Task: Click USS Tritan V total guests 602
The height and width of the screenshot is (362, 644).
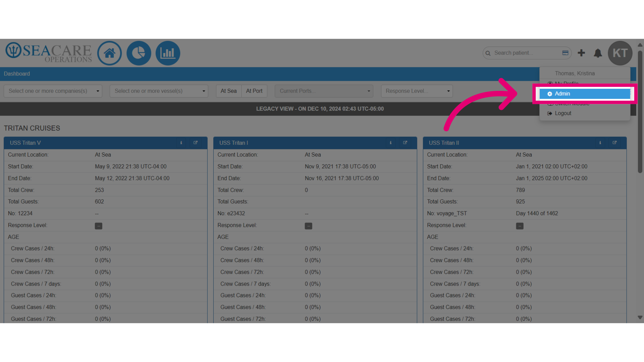Action: tap(99, 202)
